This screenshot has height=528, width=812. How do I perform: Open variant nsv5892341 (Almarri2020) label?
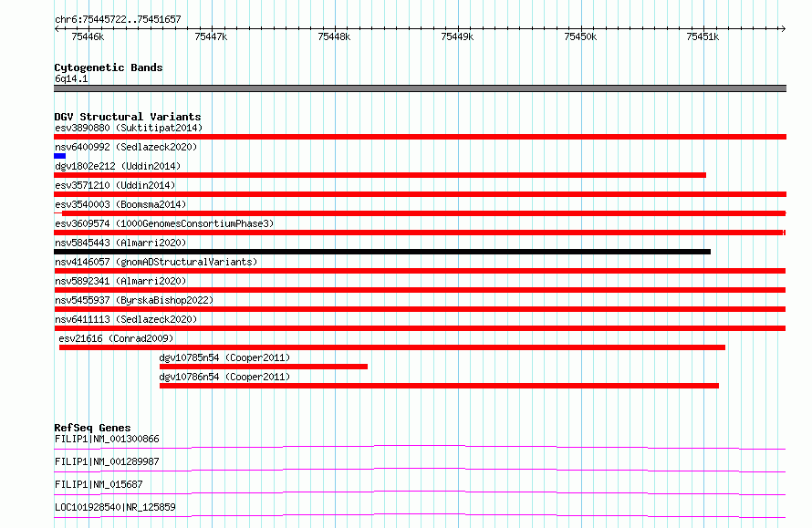click(x=120, y=281)
